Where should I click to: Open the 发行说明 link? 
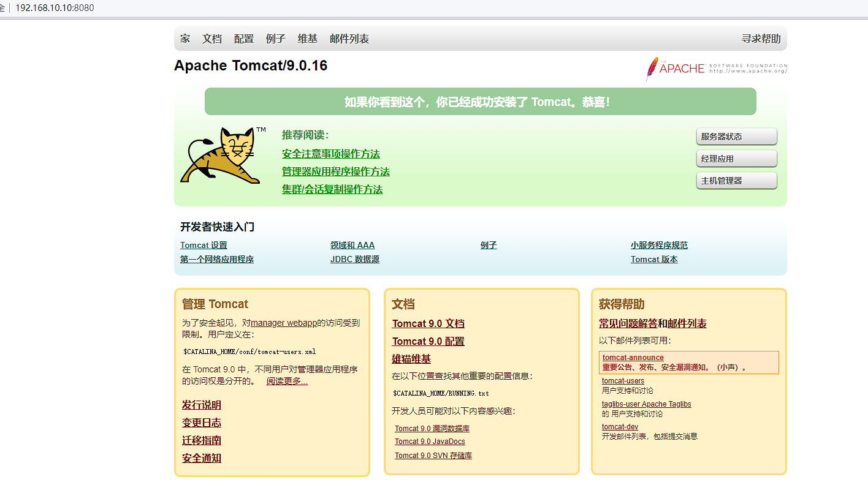[x=202, y=405]
